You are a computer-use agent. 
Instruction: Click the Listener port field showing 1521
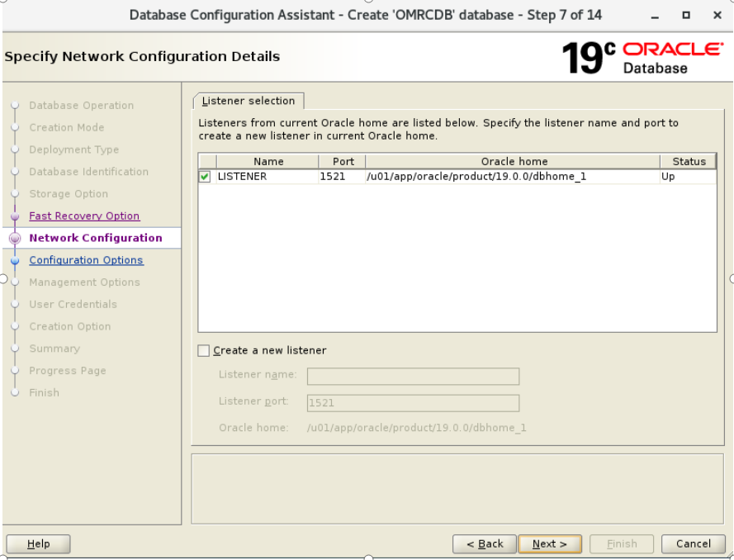click(x=413, y=403)
